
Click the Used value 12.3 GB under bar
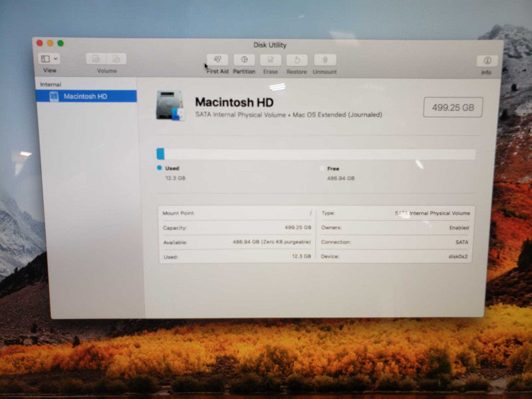pyautogui.click(x=176, y=178)
